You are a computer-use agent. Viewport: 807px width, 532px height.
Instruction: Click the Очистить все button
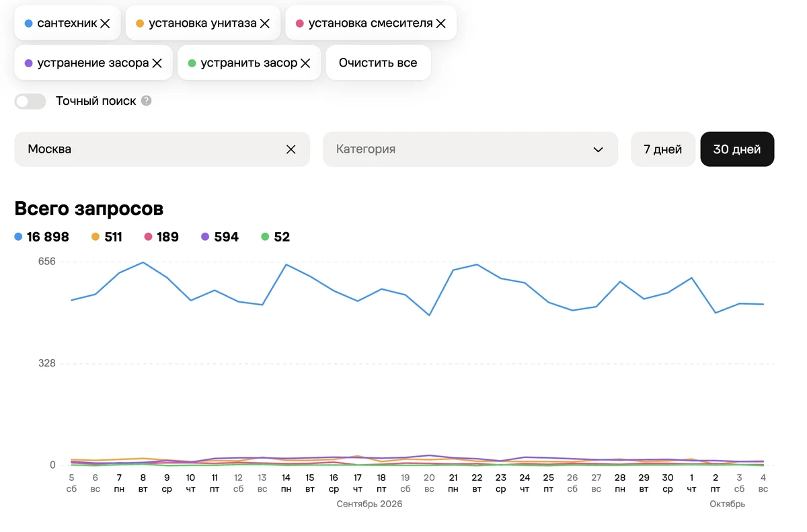pyautogui.click(x=378, y=63)
